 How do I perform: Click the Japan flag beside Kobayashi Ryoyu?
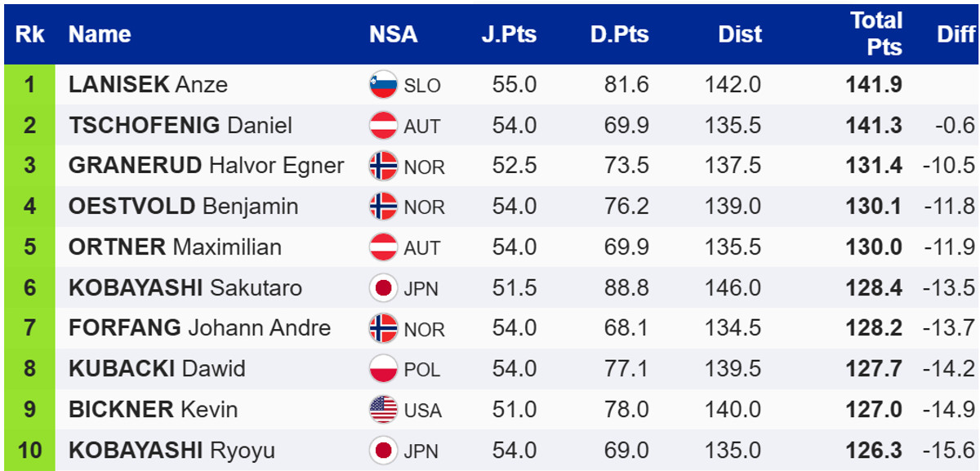pos(383,450)
